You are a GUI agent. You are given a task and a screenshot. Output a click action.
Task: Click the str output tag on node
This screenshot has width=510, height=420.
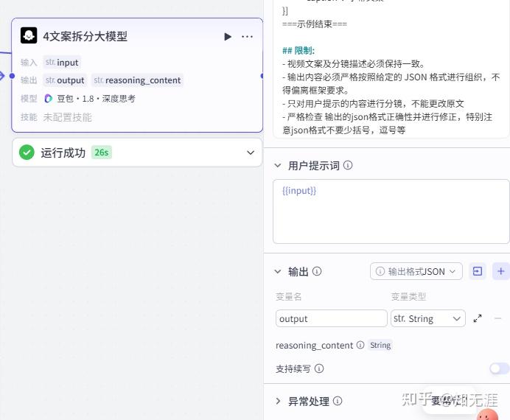click(x=65, y=80)
